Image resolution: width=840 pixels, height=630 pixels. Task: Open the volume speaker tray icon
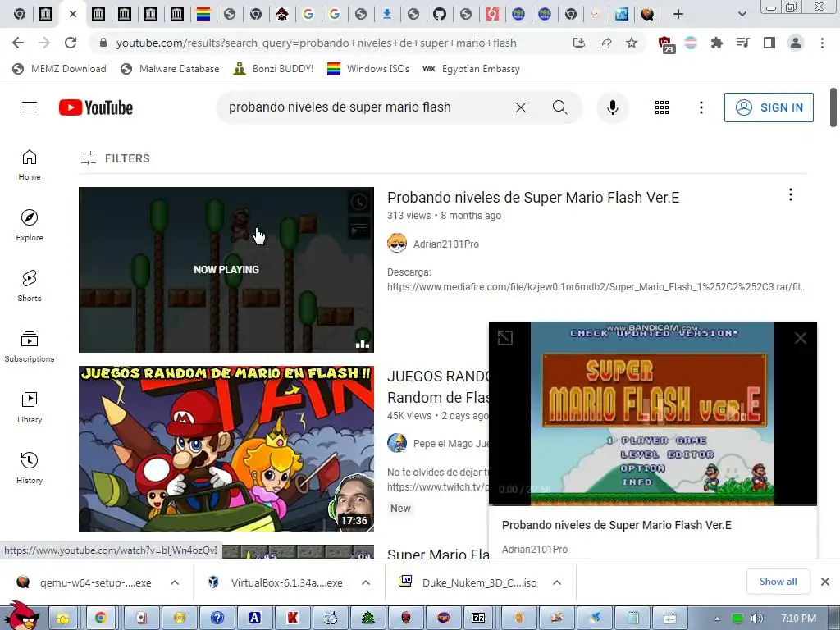point(756,619)
